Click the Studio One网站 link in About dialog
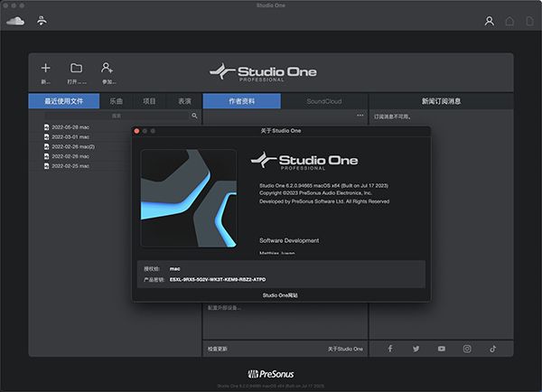 point(280,295)
